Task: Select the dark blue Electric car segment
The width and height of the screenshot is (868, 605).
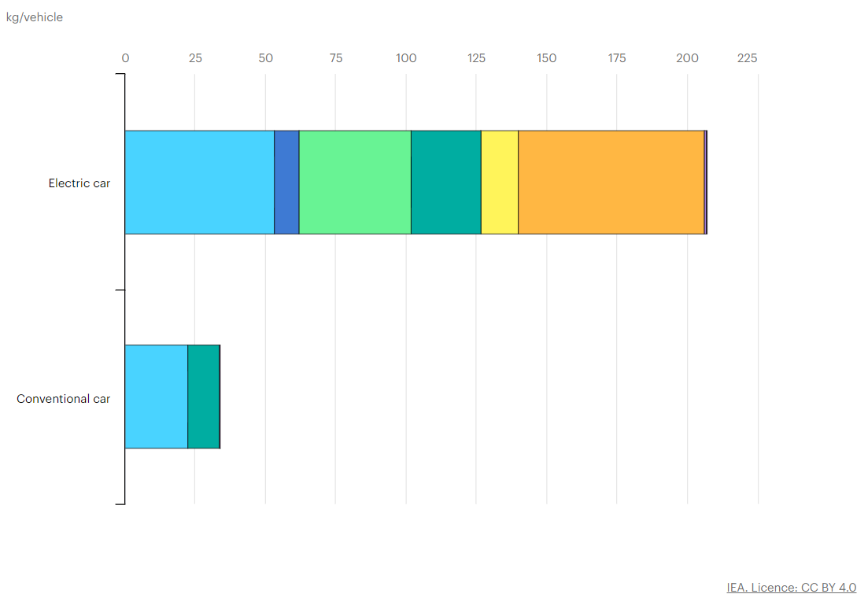Action: (x=286, y=183)
